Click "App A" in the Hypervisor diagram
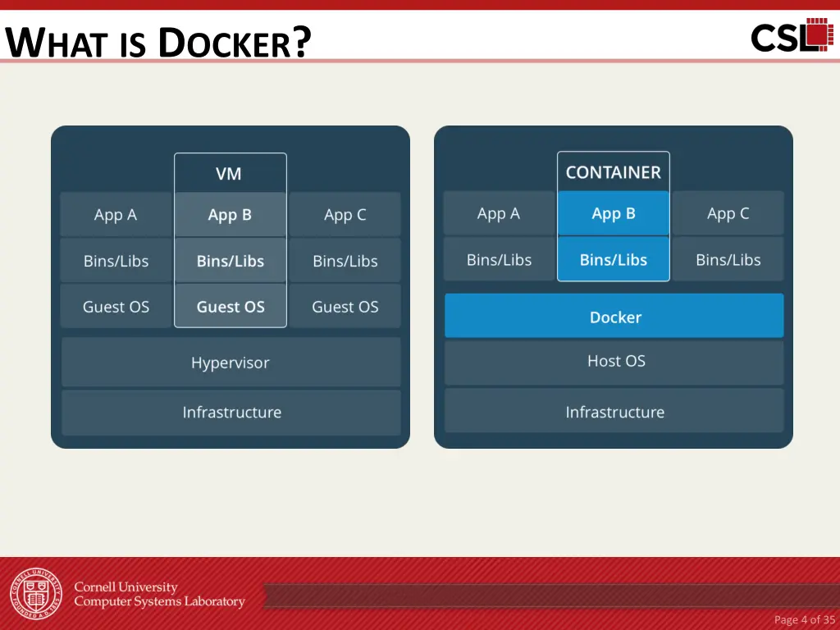Image resolution: width=840 pixels, height=630 pixels. click(116, 214)
